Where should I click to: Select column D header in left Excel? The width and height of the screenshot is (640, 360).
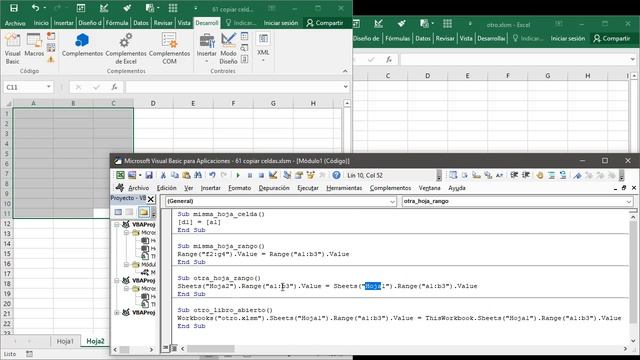click(x=153, y=103)
